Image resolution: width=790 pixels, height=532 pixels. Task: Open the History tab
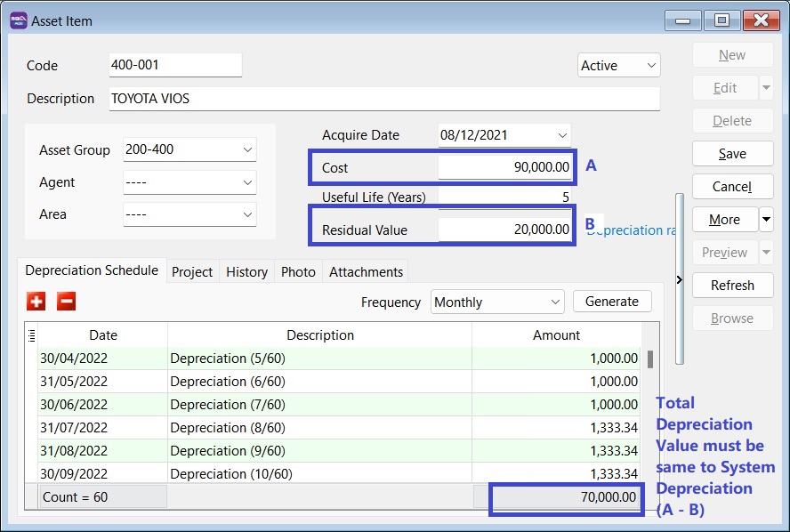[x=246, y=272]
